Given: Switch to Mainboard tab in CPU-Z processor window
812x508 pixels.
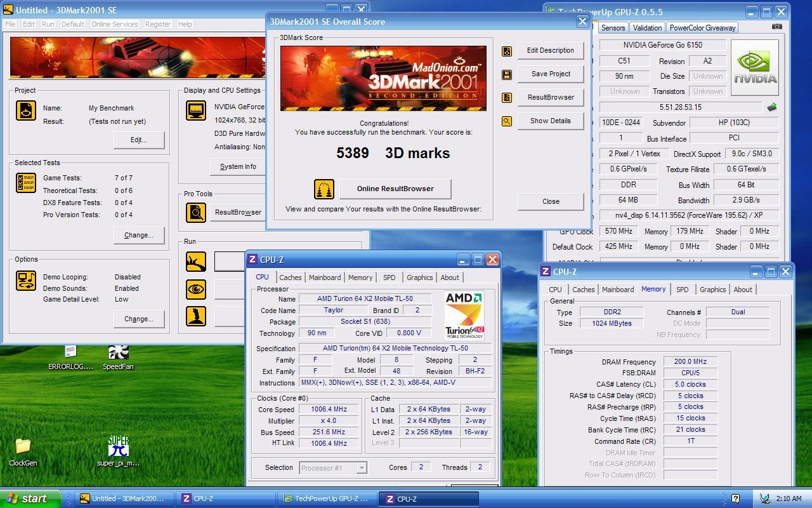Looking at the screenshot, I should (324, 277).
